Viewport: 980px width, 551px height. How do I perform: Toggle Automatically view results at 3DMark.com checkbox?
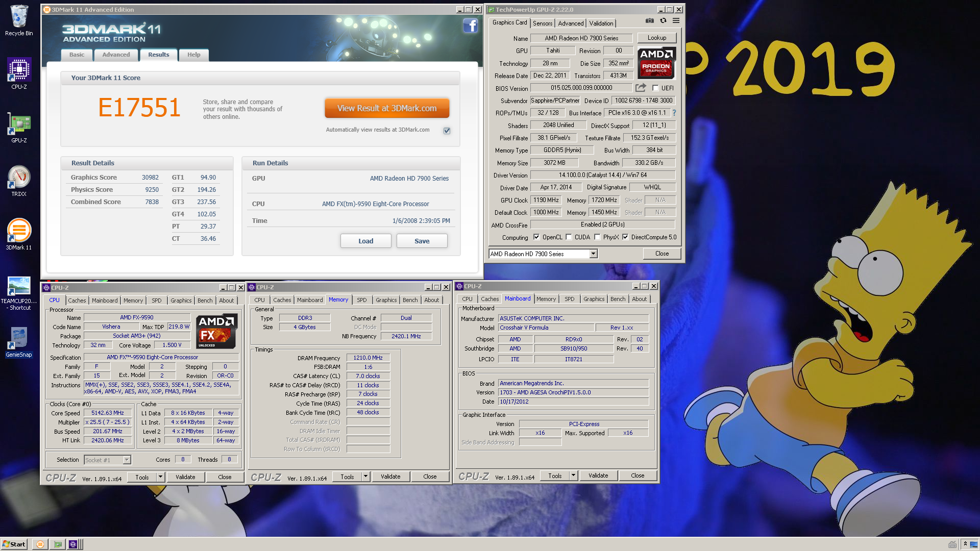[447, 131]
